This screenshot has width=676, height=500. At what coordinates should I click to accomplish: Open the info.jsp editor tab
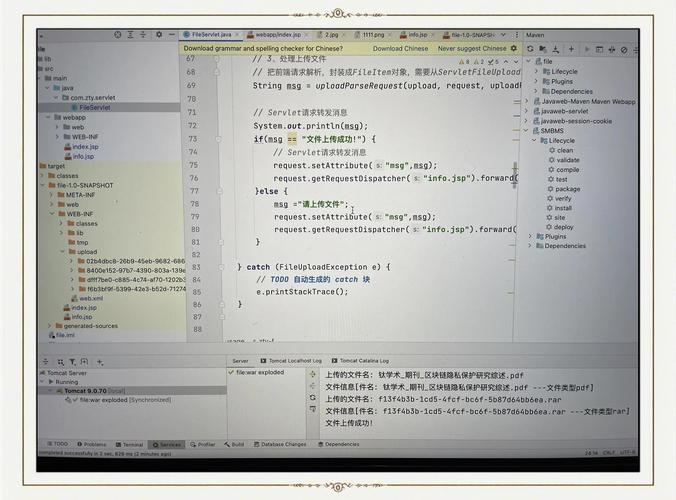click(417, 34)
